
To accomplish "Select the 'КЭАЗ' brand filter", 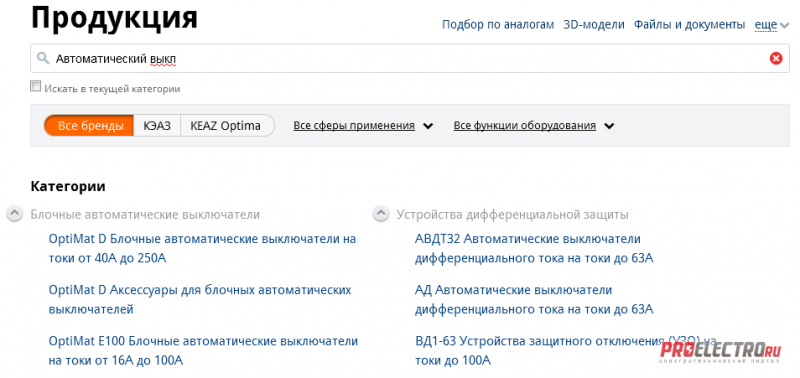I will point(157,125).
